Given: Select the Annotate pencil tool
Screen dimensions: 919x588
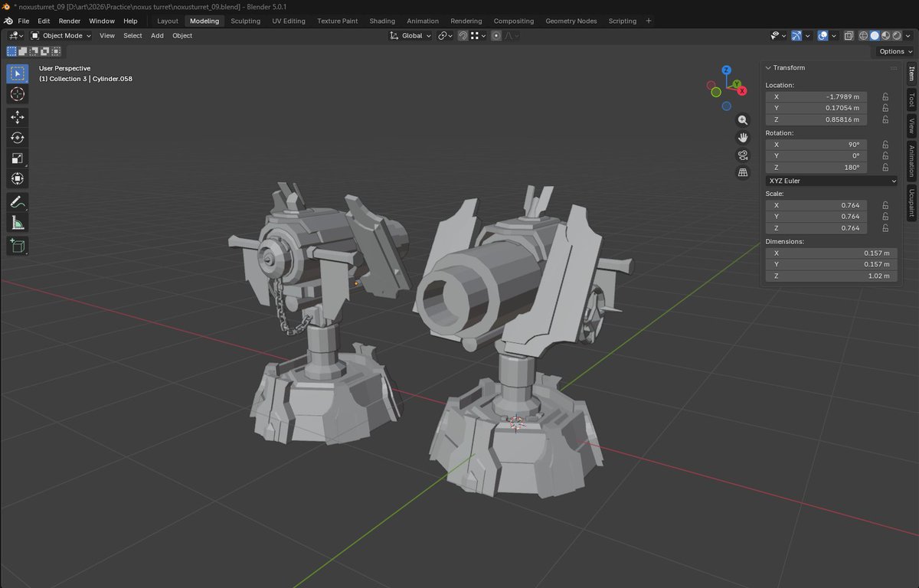Looking at the screenshot, I should pyautogui.click(x=18, y=203).
